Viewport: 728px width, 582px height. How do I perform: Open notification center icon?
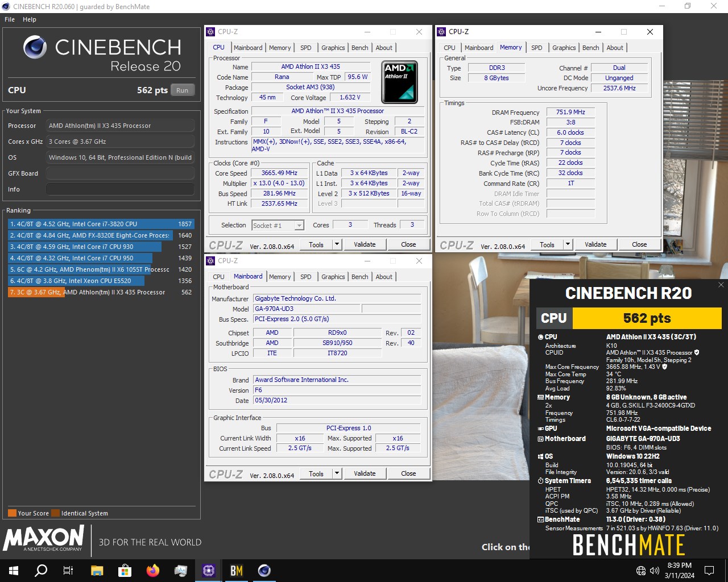[x=709, y=571]
